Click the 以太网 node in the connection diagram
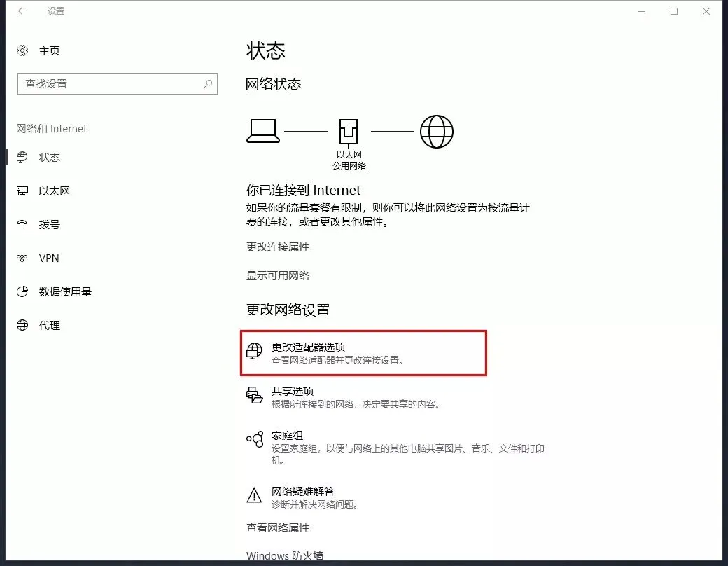728x566 pixels. (x=348, y=131)
